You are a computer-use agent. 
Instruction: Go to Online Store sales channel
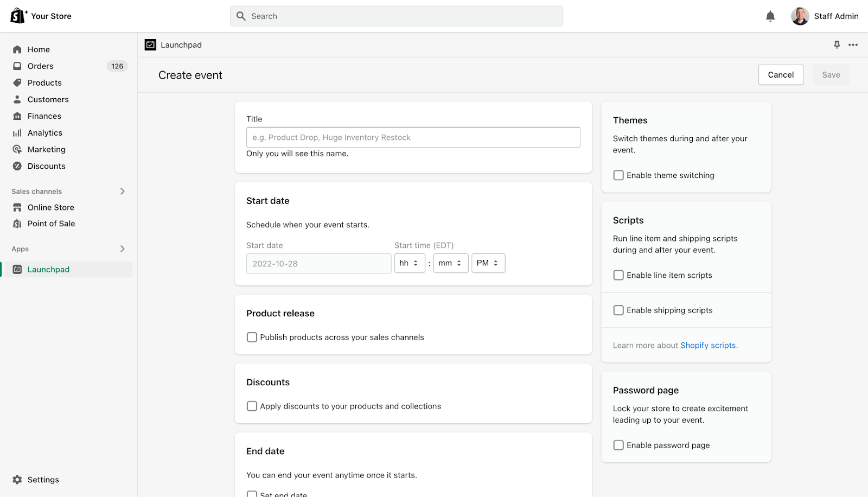coord(51,207)
